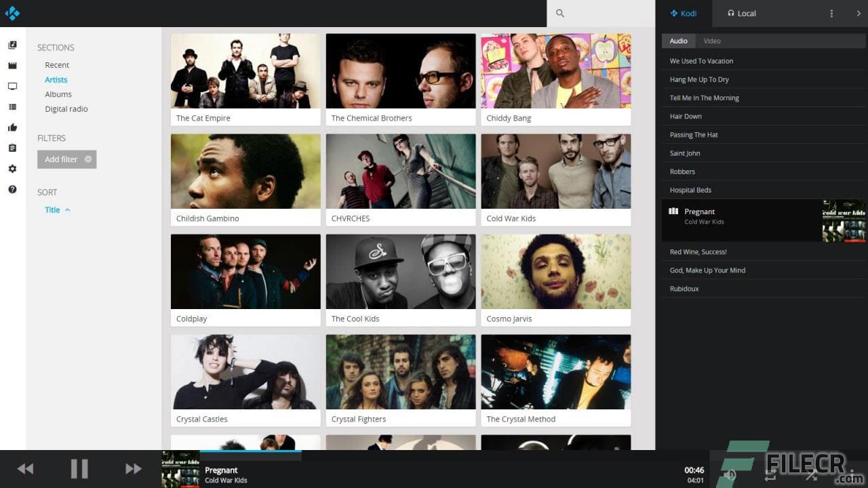Play 'We Used To Vacation' in playlist
The image size is (868, 488).
pyautogui.click(x=764, y=61)
